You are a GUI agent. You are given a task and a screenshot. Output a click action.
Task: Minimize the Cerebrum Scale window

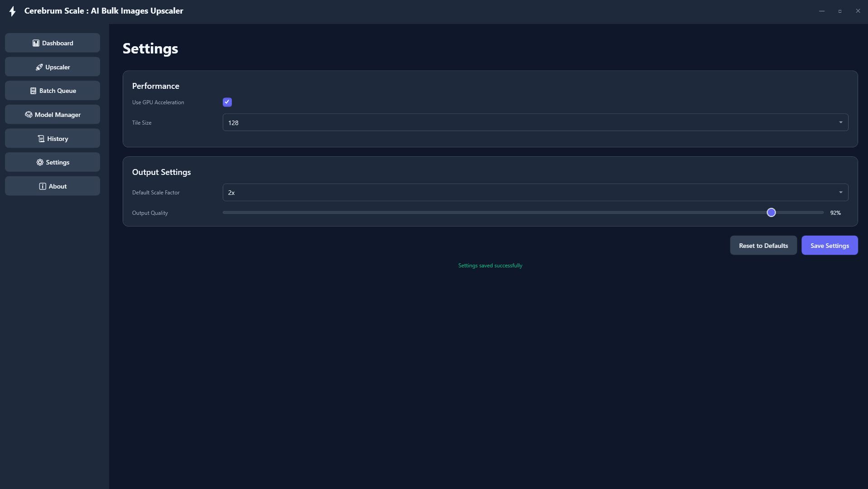coord(822,11)
